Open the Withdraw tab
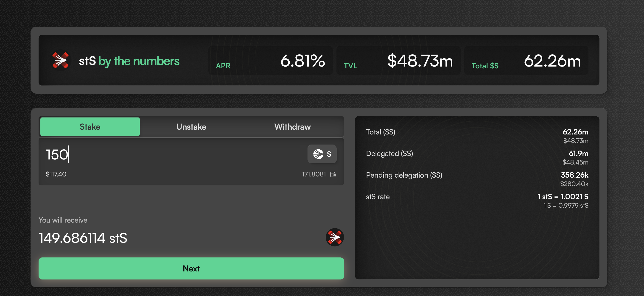The height and width of the screenshot is (296, 644). (292, 127)
